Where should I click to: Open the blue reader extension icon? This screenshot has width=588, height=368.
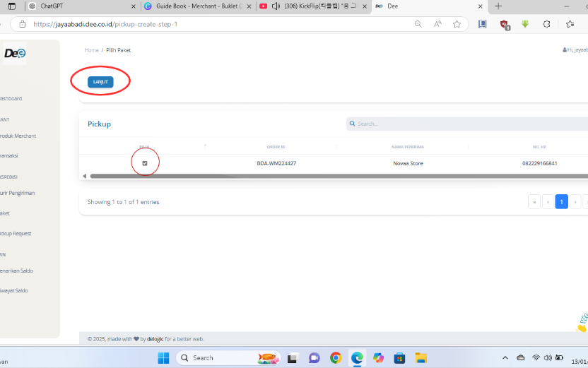pyautogui.click(x=483, y=24)
